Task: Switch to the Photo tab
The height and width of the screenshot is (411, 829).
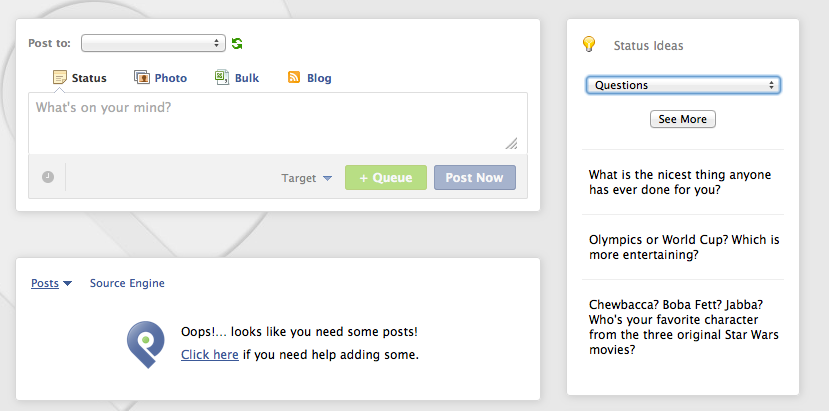Action: coord(170,78)
